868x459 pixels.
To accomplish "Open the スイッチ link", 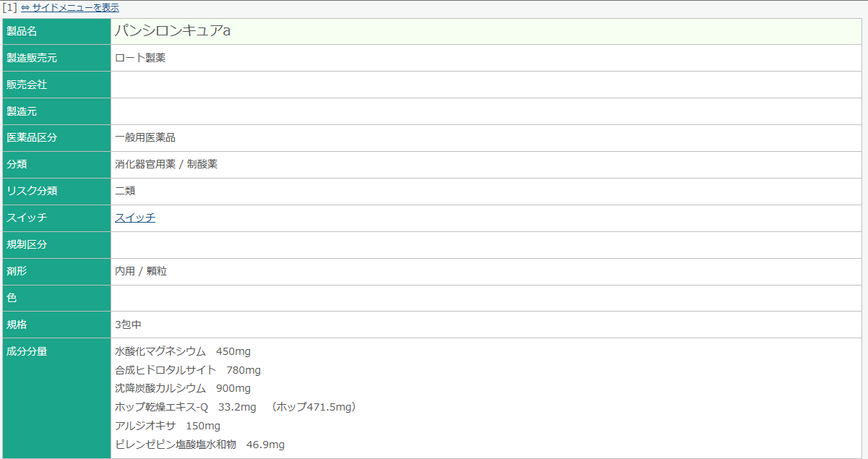I will (135, 218).
